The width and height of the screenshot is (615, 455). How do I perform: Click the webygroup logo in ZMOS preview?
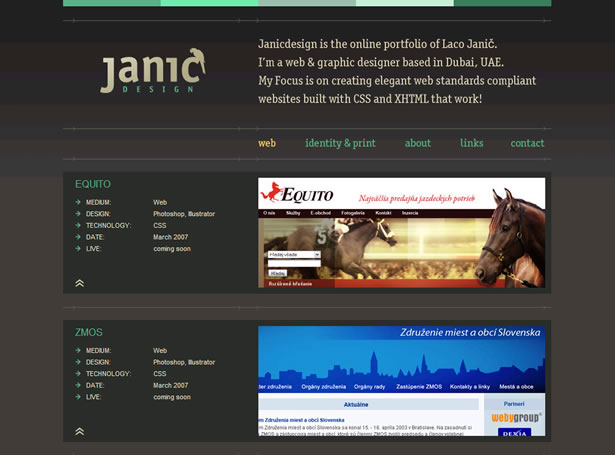pos(516,417)
